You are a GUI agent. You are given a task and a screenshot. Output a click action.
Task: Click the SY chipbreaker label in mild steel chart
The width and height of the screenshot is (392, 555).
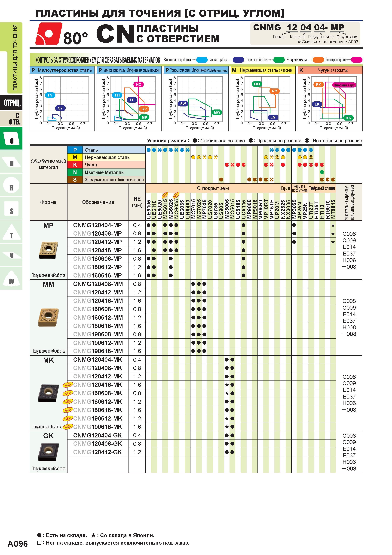60,108
